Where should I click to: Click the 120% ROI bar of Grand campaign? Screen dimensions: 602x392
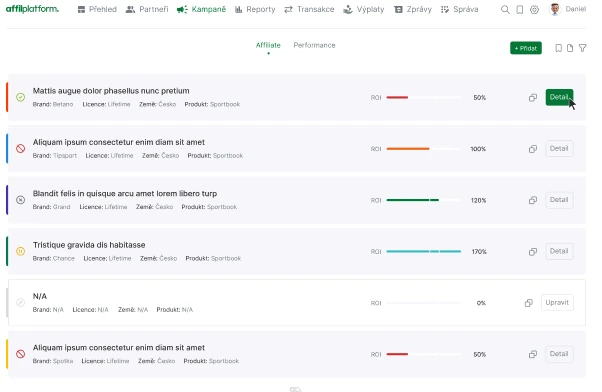pyautogui.click(x=423, y=200)
